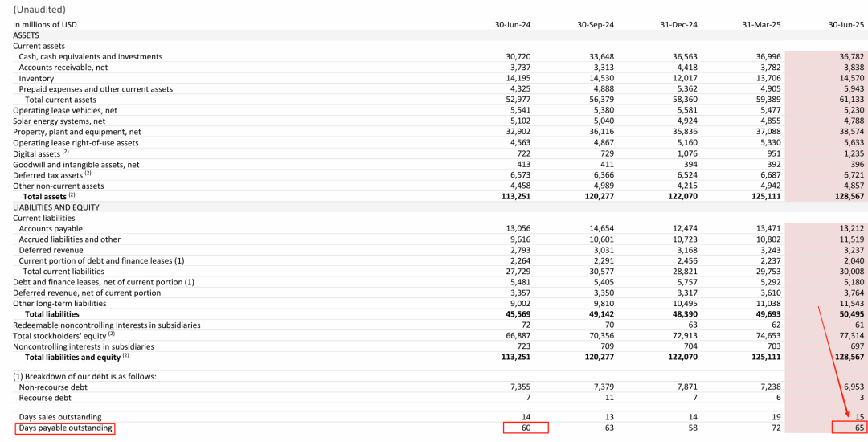Select the 30-Jun-24 column header
Image resolution: width=868 pixels, height=442 pixels.
513,24
